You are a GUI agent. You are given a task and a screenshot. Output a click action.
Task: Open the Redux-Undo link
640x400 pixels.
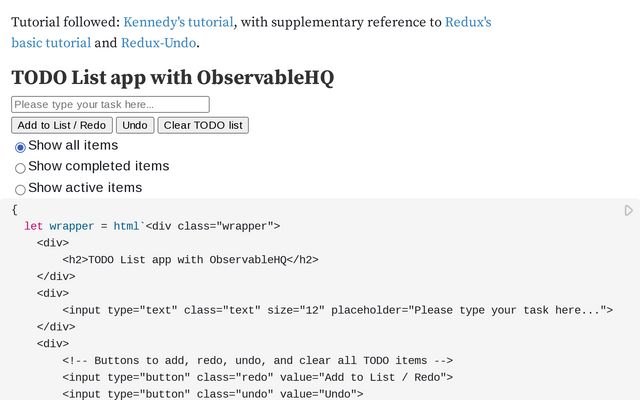158,43
